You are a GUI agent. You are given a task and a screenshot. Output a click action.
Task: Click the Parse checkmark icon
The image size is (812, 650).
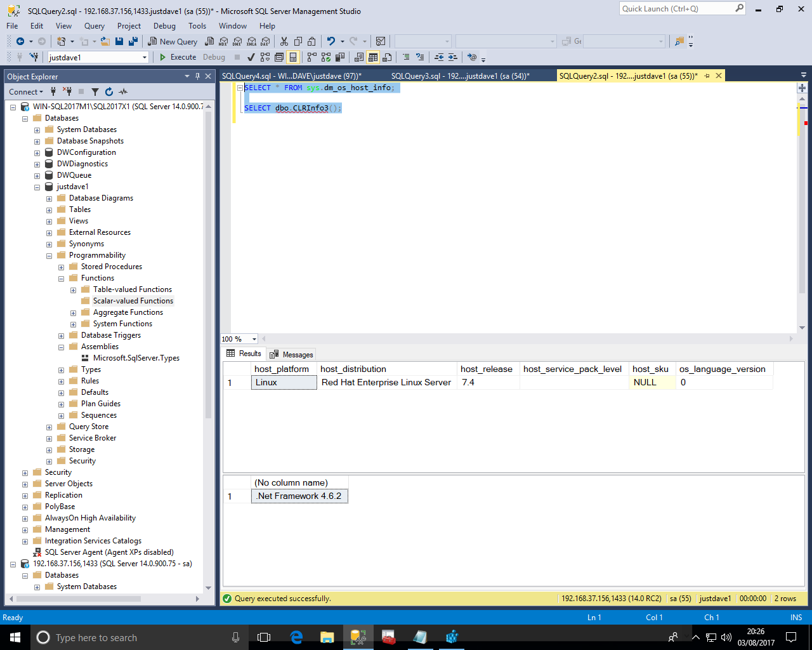tap(251, 57)
